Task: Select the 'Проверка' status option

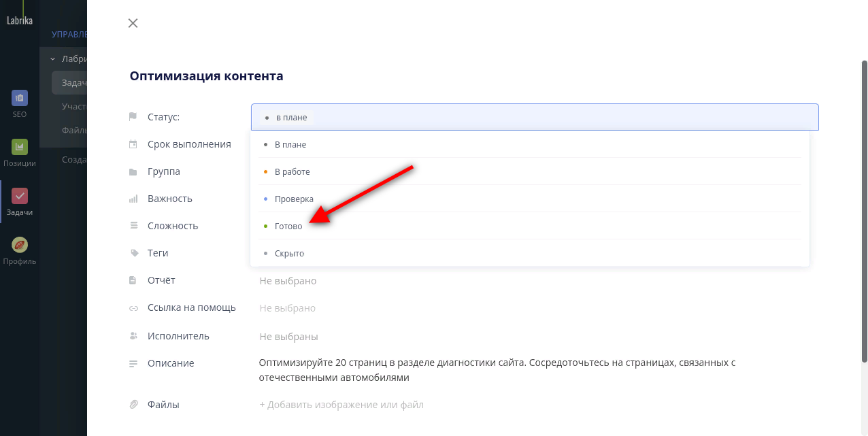Action: (x=530, y=199)
